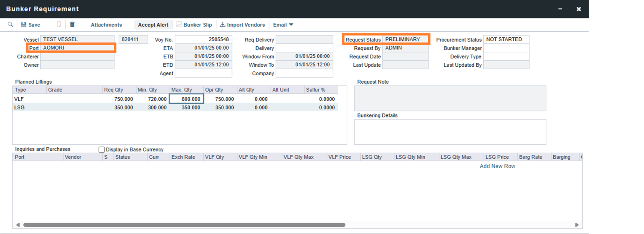Delete record using trash icon
The image size is (644, 234).
coord(72,25)
